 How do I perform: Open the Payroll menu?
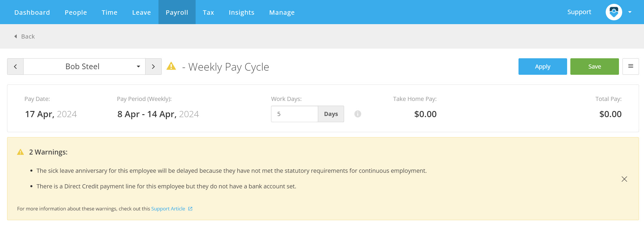click(177, 12)
